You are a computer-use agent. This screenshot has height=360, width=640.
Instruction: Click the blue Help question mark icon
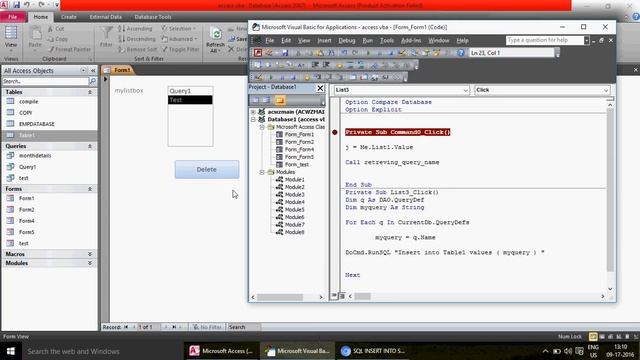pyautogui.click(x=460, y=53)
